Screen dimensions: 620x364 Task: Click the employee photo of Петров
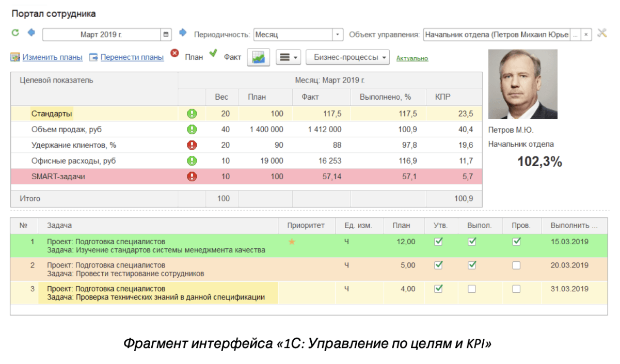[x=522, y=84]
